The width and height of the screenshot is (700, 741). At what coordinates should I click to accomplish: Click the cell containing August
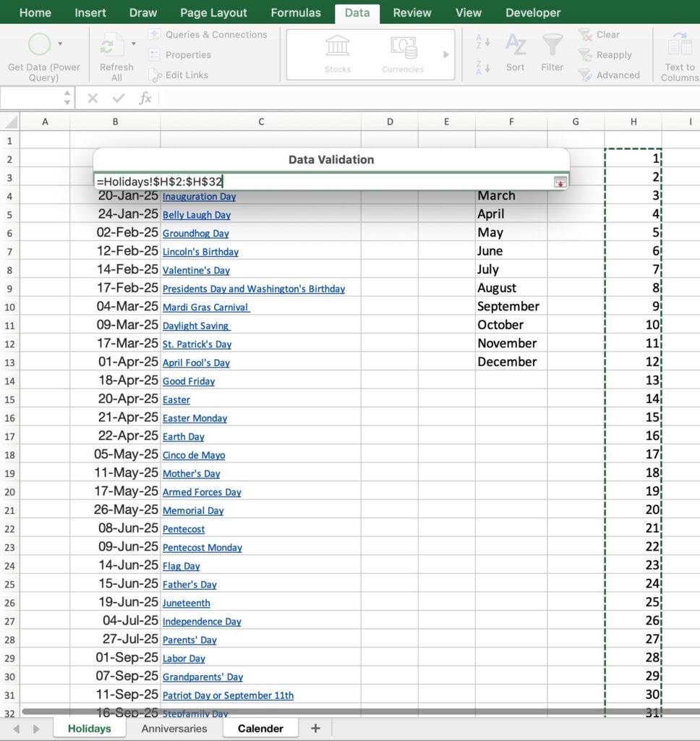pyautogui.click(x=511, y=288)
